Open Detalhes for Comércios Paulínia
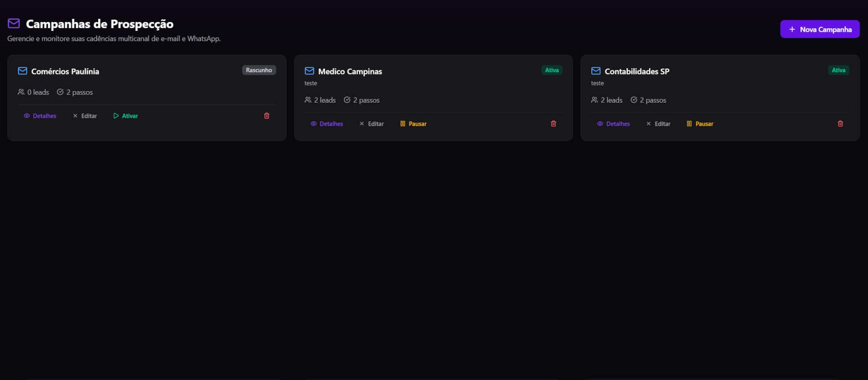The image size is (868, 380). click(x=40, y=116)
